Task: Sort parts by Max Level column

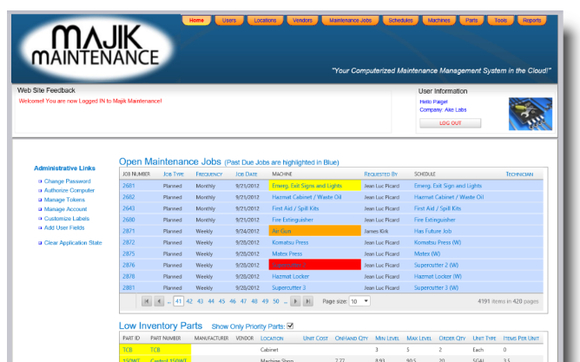Action: click(419, 338)
